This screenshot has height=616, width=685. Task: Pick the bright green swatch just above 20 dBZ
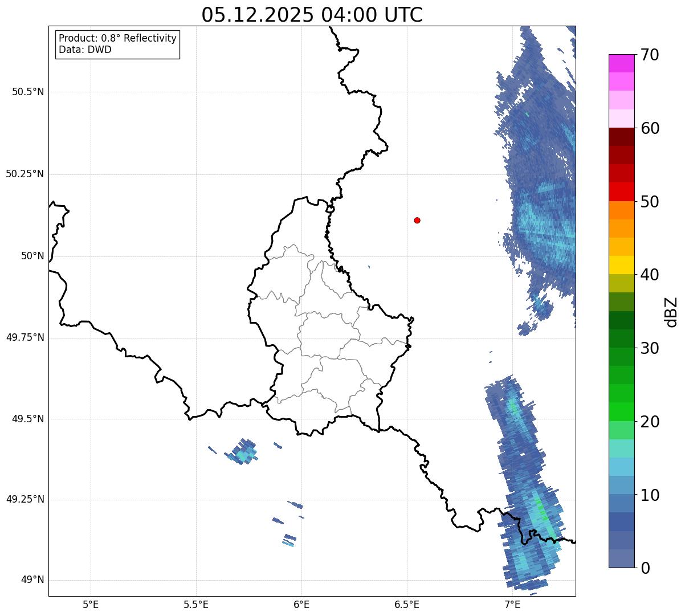[x=622, y=412]
